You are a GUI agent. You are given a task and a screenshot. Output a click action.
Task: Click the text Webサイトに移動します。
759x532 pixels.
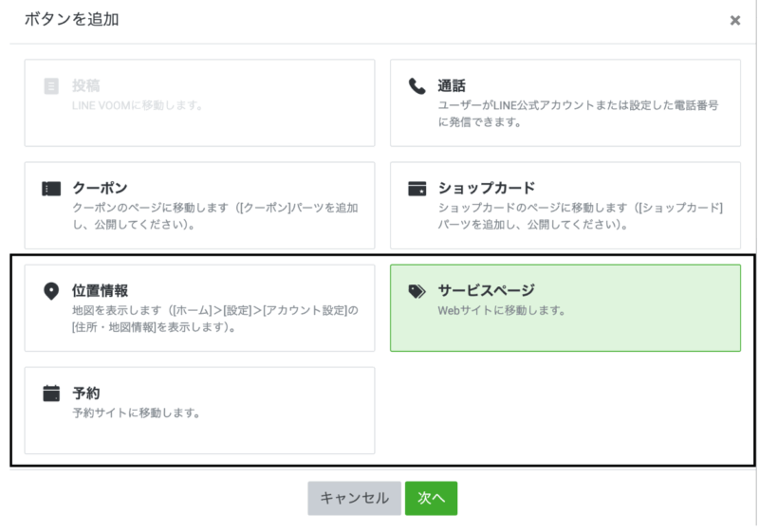pos(502,310)
